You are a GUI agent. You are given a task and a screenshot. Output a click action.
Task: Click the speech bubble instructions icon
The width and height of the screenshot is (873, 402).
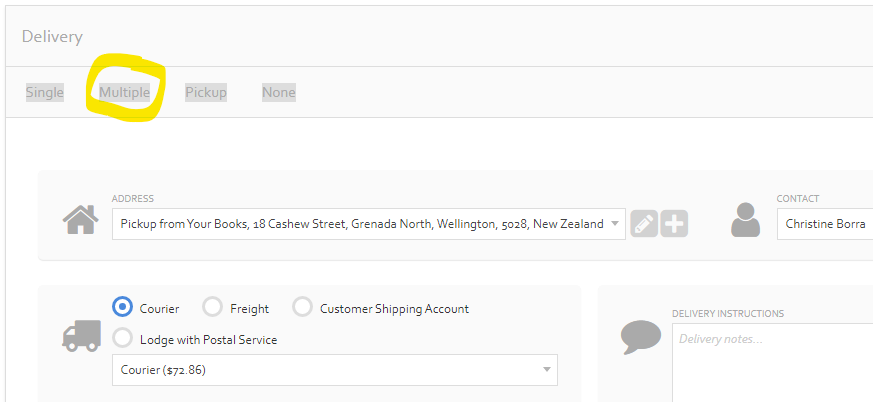click(641, 337)
